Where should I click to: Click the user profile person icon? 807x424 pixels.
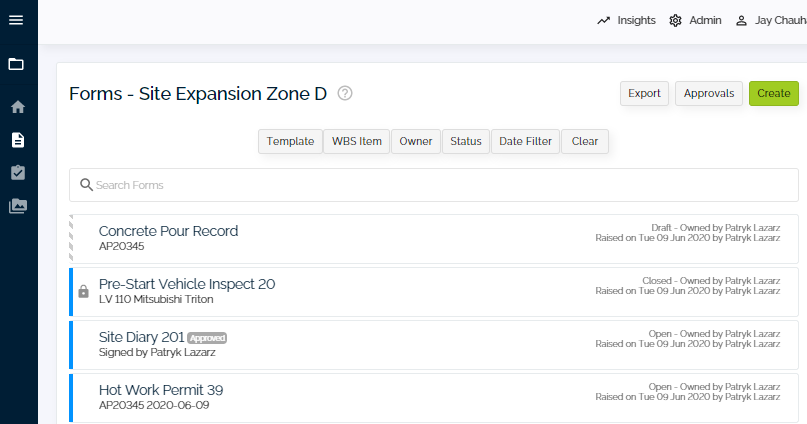[741, 21]
